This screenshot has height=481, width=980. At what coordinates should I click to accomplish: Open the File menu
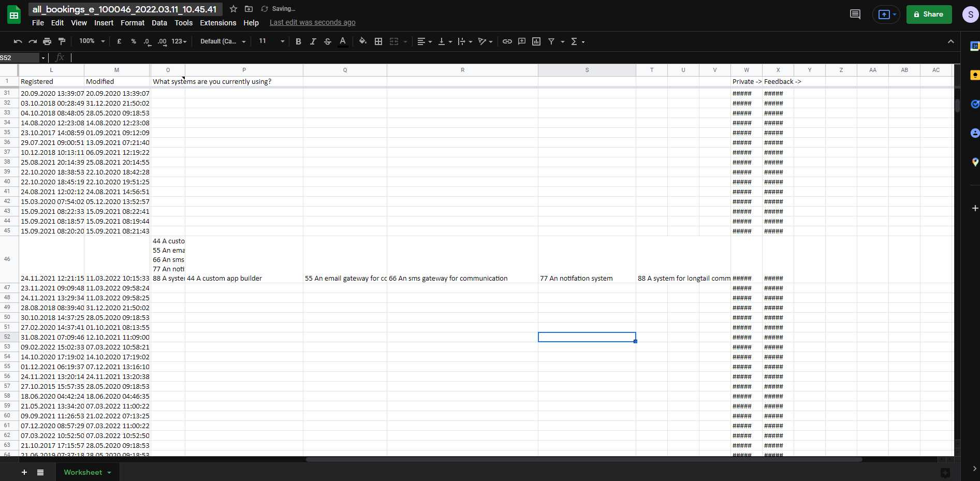click(x=38, y=23)
